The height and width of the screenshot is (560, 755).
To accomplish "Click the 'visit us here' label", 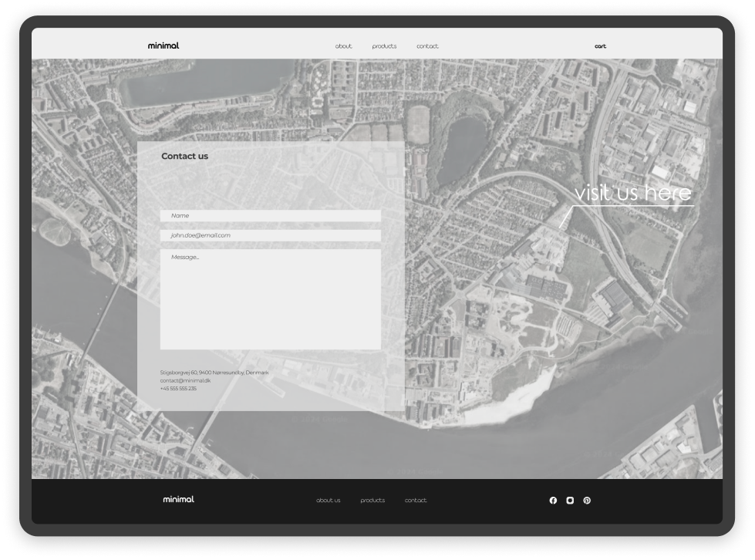I will 632,195.
